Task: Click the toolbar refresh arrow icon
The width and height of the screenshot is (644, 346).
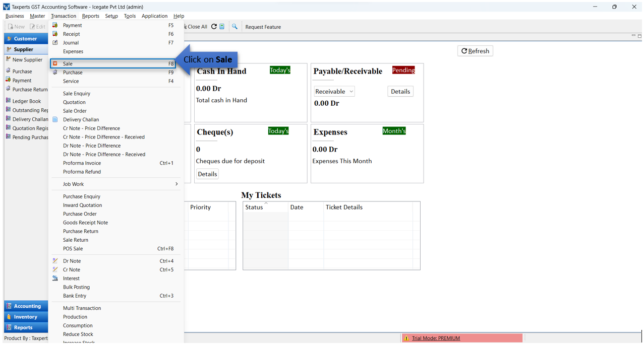Action: [x=214, y=27]
